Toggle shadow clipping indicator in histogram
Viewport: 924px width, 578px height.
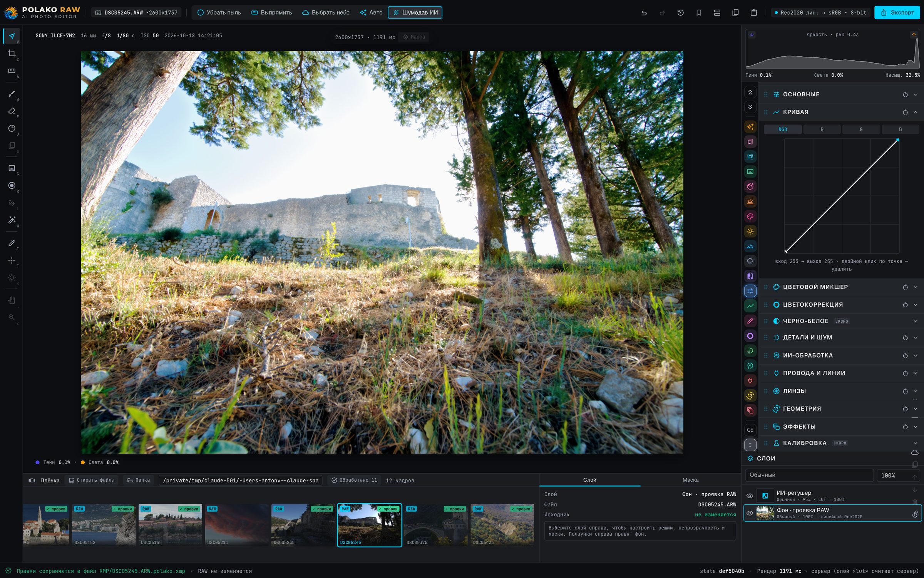click(x=752, y=35)
